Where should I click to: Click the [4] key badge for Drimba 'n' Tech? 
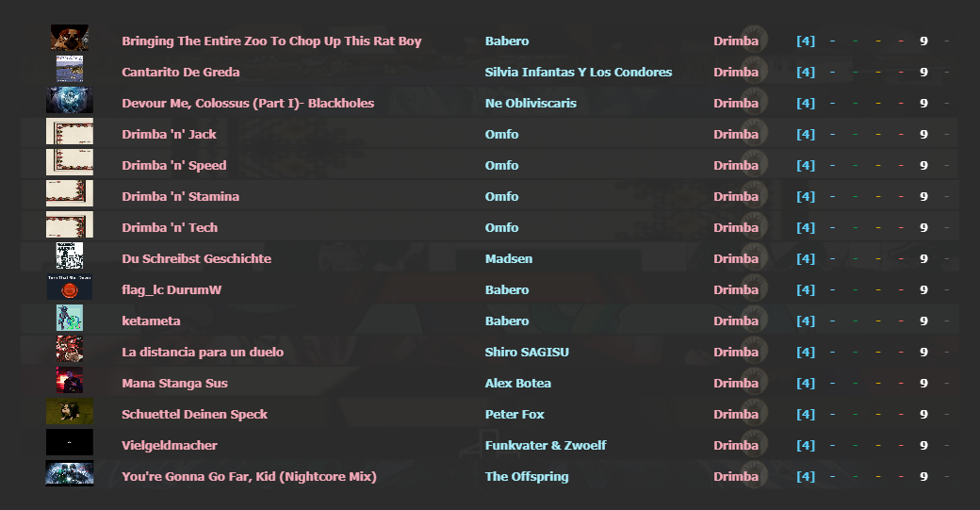pyautogui.click(x=806, y=227)
